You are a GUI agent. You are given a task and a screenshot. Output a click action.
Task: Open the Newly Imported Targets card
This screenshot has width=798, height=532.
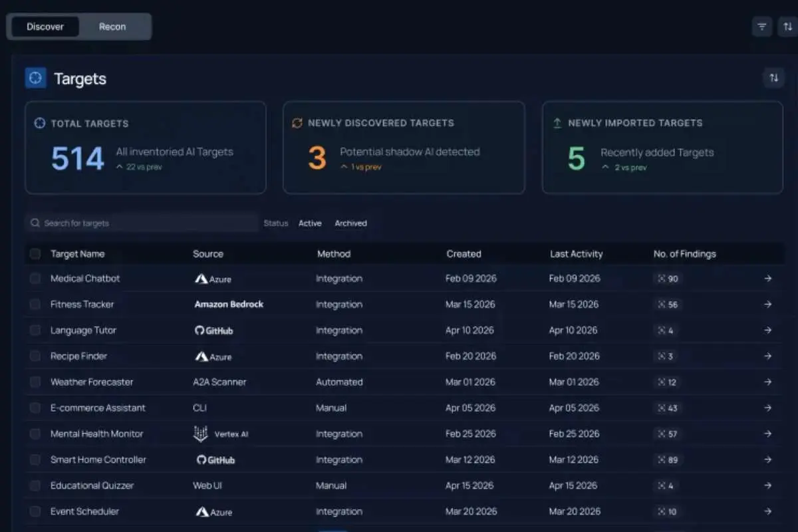point(662,148)
